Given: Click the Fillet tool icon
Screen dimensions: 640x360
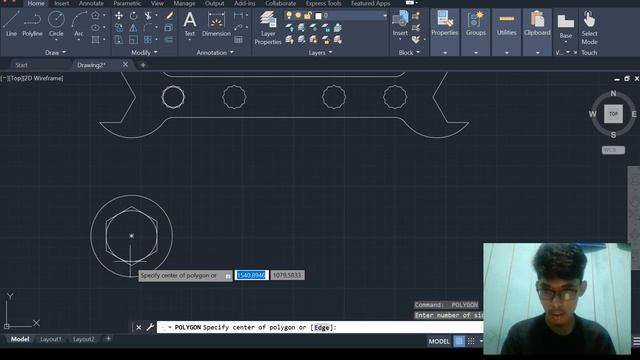Looking at the screenshot, I should (148, 28).
